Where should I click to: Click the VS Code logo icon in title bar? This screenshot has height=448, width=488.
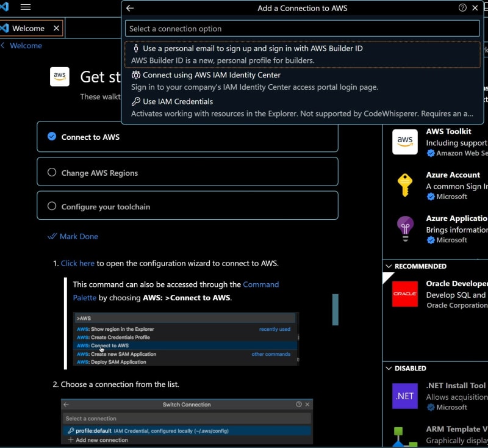point(4,6)
